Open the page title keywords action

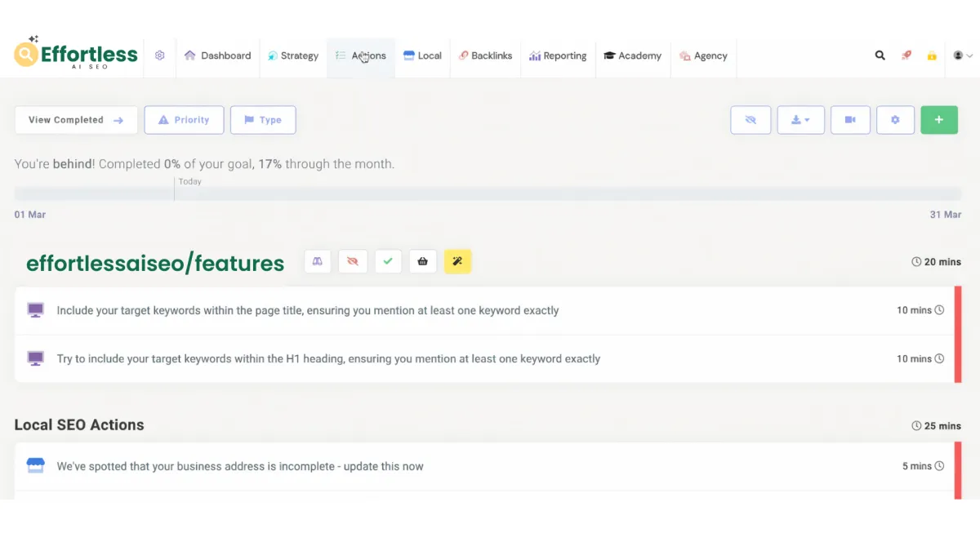pos(484,310)
